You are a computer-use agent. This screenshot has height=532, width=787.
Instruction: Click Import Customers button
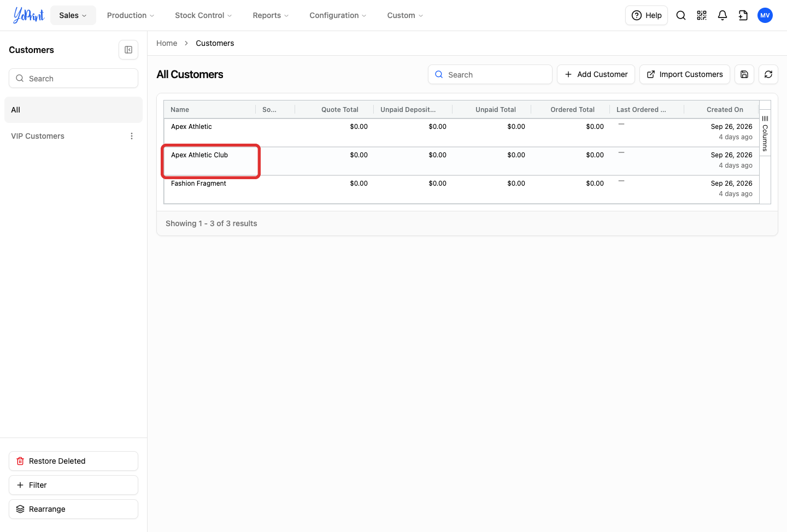pos(685,74)
